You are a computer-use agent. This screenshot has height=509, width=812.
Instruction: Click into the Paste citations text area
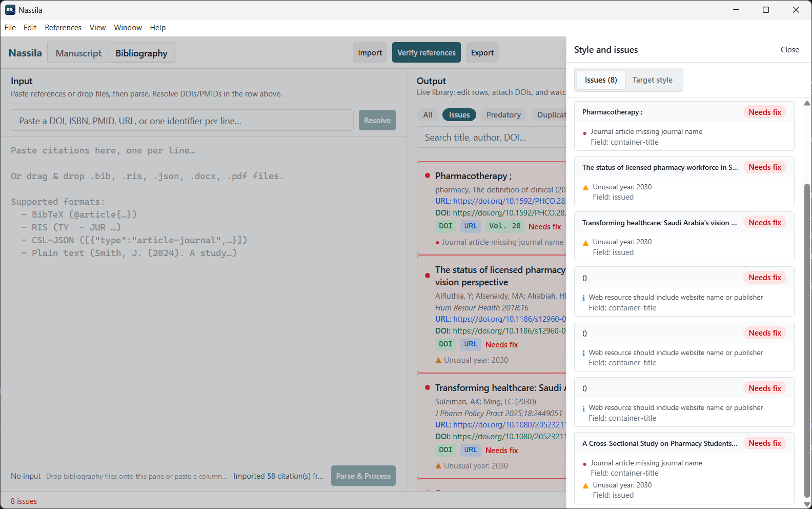(203, 298)
